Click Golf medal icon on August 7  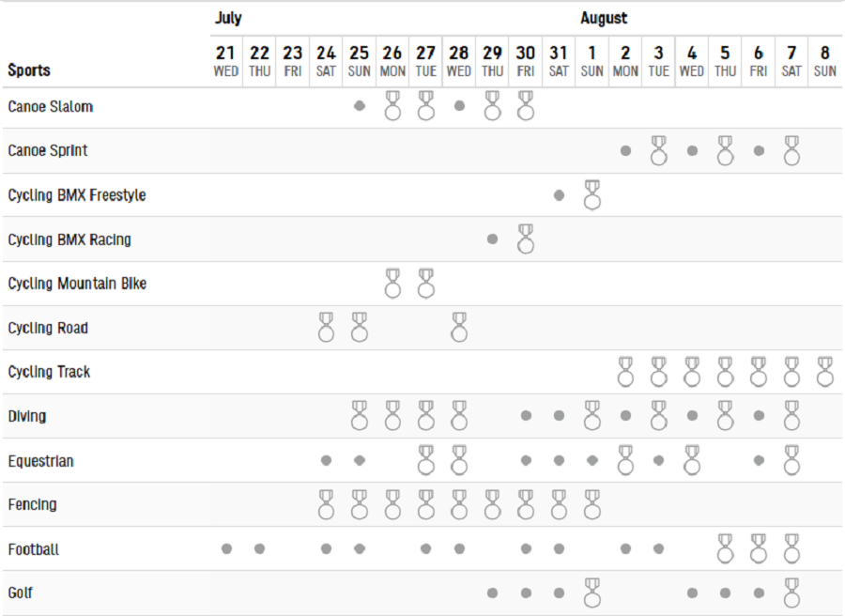click(x=791, y=593)
